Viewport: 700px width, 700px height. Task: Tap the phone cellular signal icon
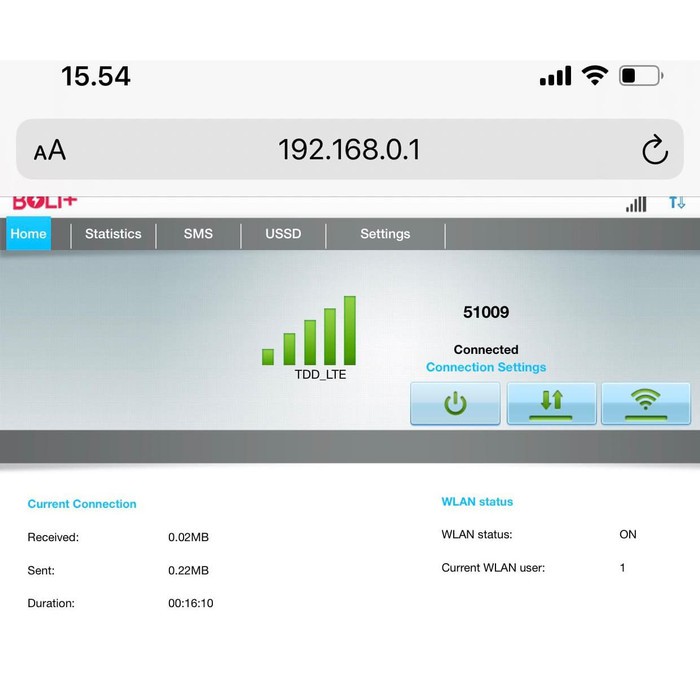(555, 76)
